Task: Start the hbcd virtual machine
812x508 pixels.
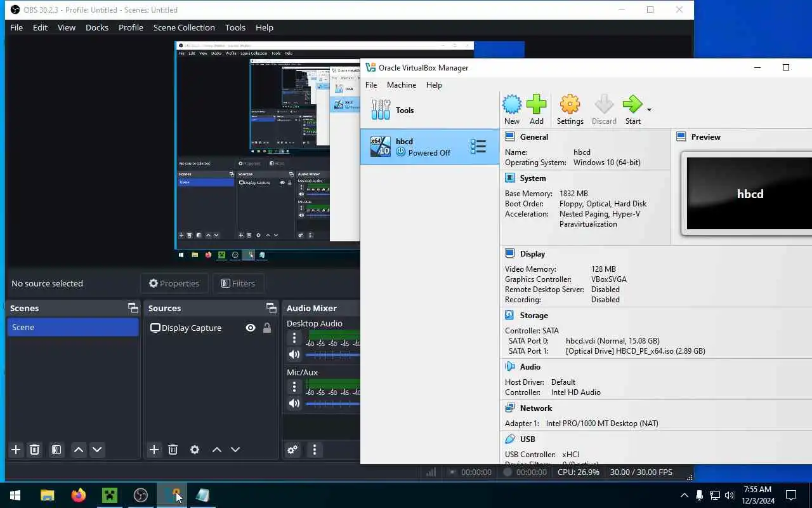Action: tap(632, 110)
